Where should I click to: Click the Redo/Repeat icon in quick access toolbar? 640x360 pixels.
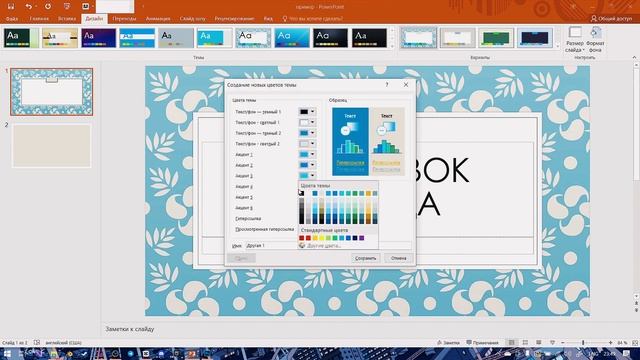tap(48, 7)
